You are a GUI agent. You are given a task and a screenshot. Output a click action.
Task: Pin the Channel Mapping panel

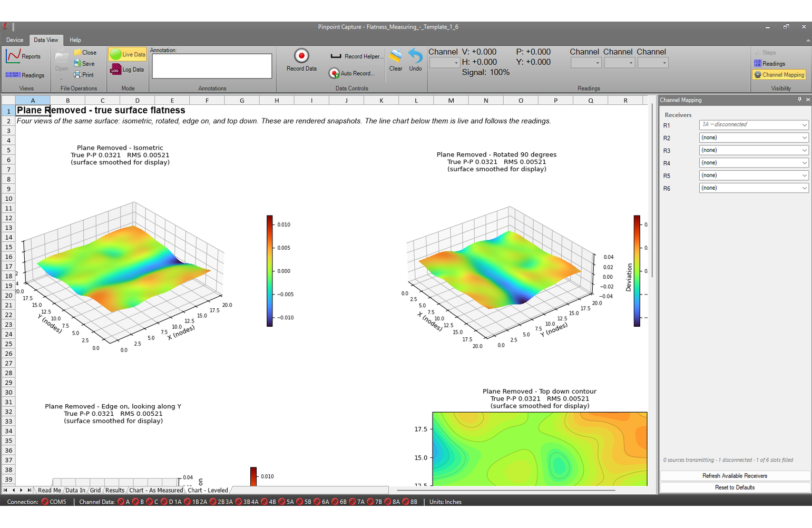[799, 100]
